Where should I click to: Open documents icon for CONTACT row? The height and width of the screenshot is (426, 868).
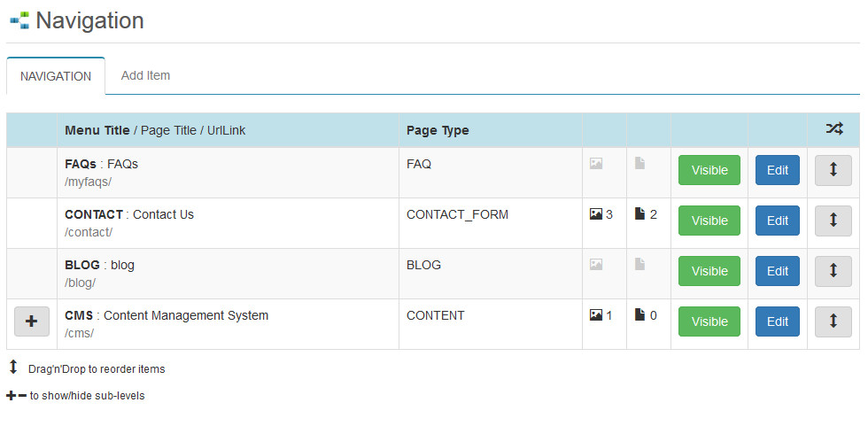click(x=639, y=214)
